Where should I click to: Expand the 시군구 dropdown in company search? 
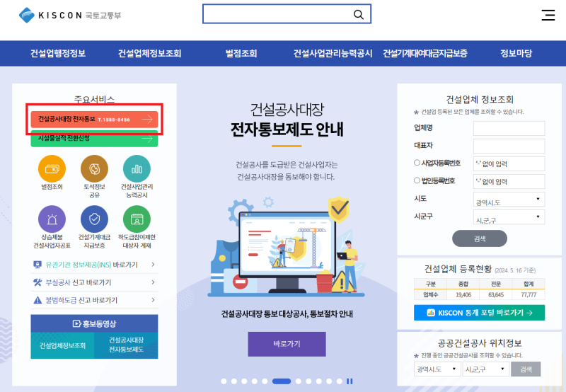[509, 217]
